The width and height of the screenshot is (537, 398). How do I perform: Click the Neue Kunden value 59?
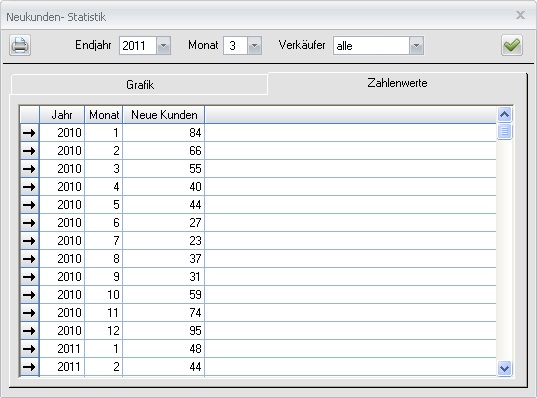[164, 295]
